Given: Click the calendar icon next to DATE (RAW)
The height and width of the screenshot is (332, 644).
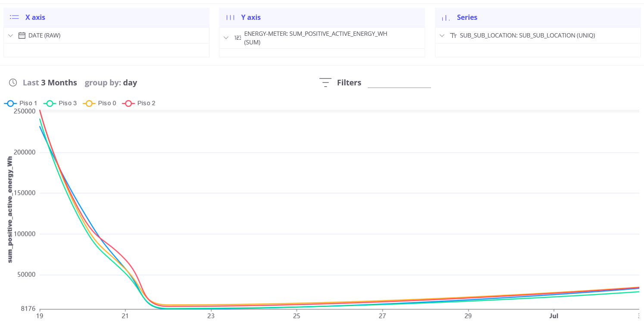Looking at the screenshot, I should point(22,35).
